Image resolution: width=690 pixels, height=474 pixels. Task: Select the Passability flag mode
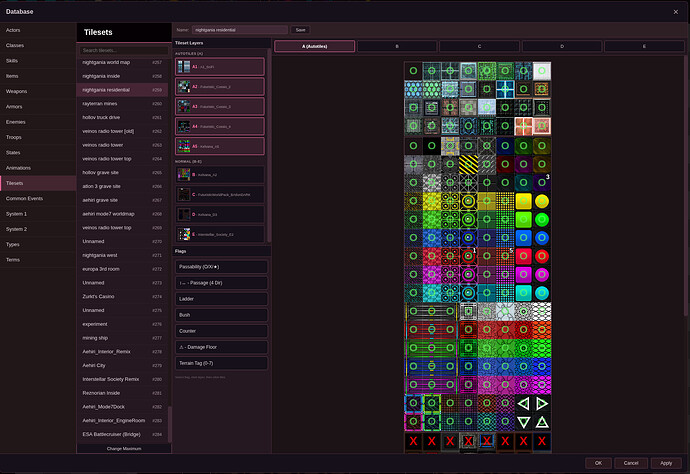pos(221,267)
